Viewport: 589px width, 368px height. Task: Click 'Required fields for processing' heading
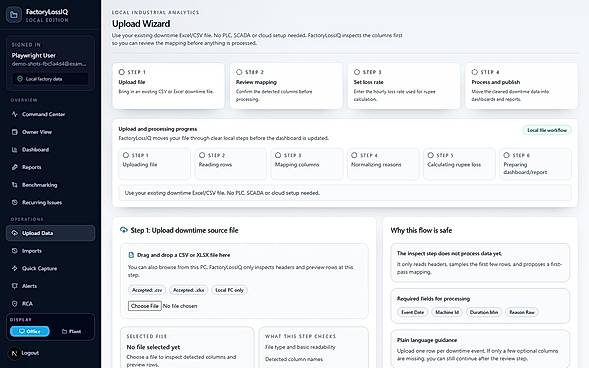click(x=433, y=299)
